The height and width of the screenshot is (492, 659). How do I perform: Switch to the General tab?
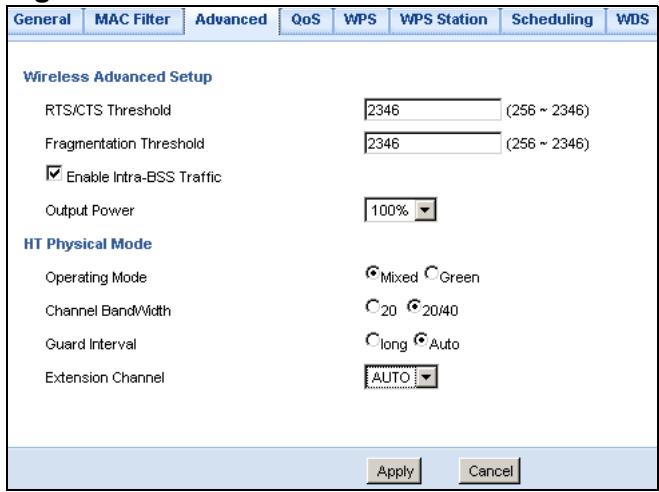[x=42, y=20]
